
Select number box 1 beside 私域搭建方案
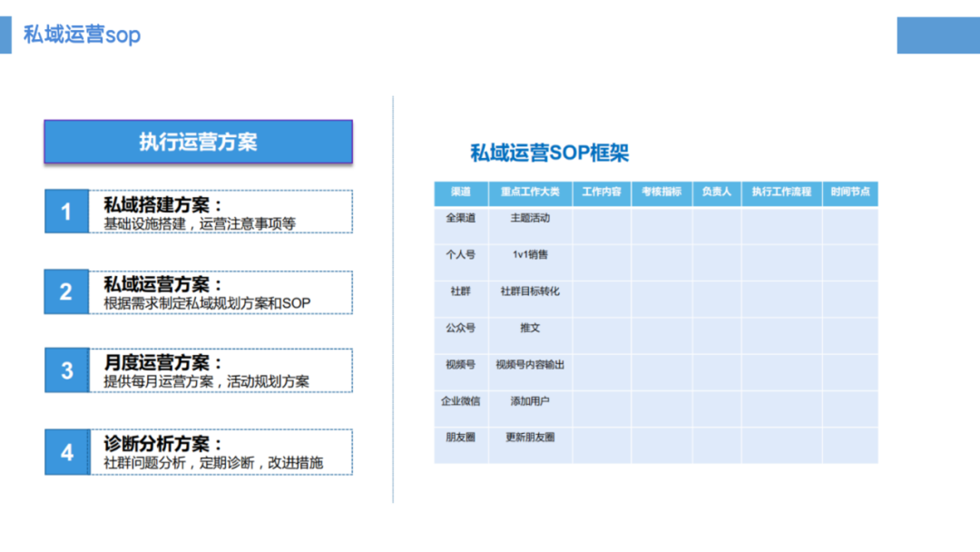(66, 212)
